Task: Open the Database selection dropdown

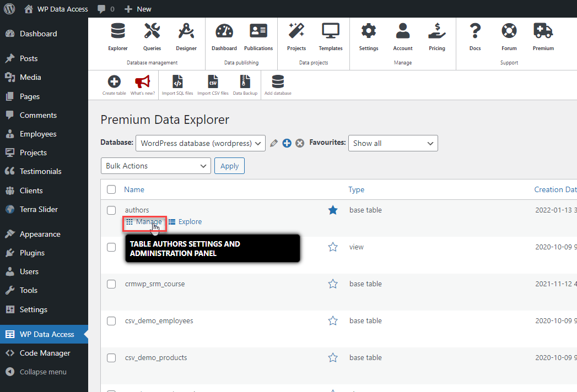Action: coord(201,143)
